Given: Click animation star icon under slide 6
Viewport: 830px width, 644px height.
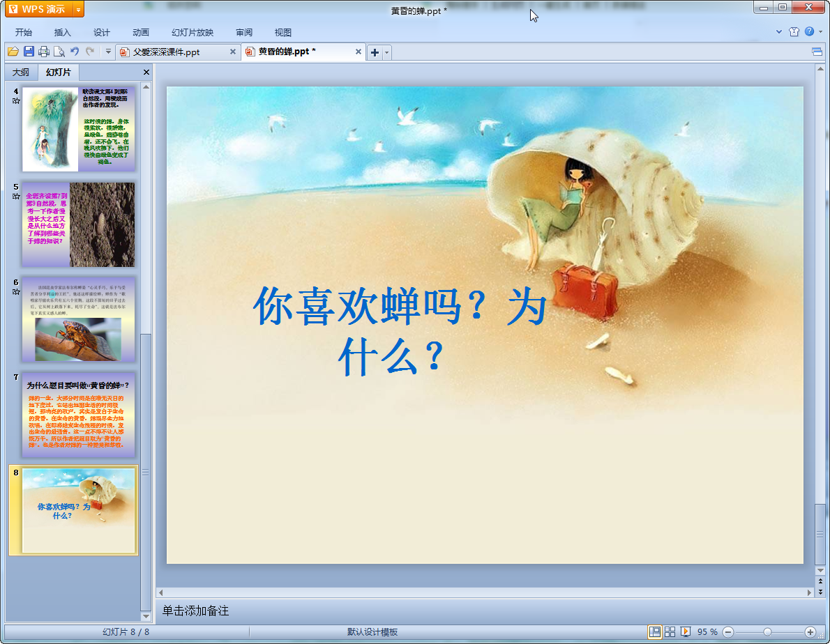Looking at the screenshot, I should click(16, 291).
